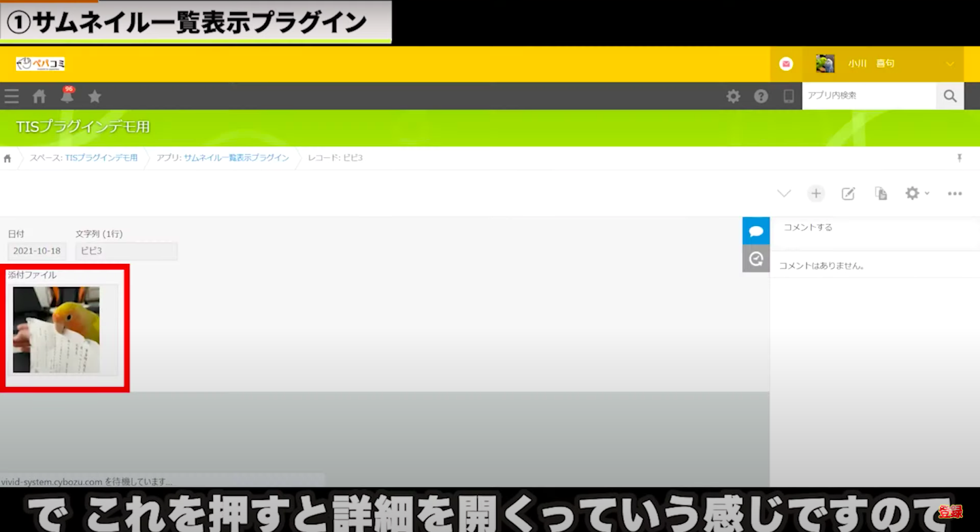The width and height of the screenshot is (980, 532).
Task: Duplicate the record with copy icon
Action: (881, 194)
